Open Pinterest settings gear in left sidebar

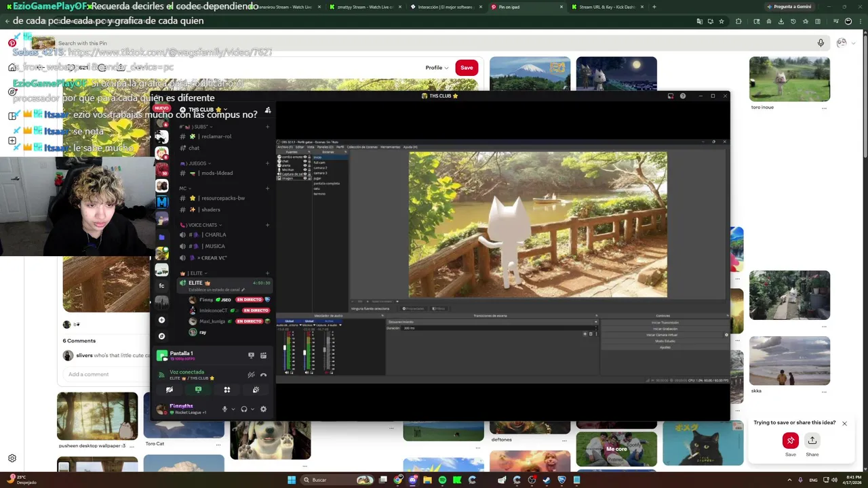click(12, 458)
